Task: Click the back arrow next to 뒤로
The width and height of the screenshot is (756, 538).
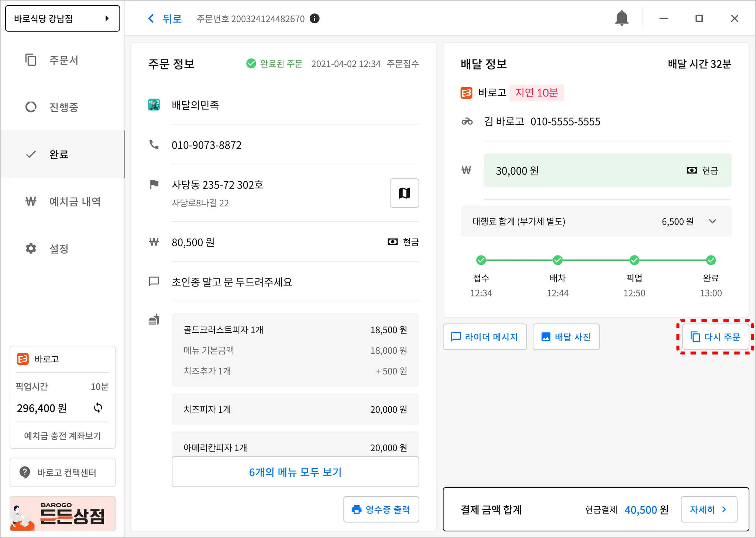Action: [151, 18]
